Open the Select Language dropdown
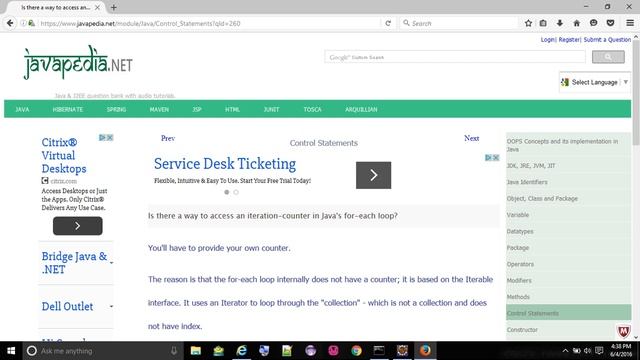 (x=594, y=82)
